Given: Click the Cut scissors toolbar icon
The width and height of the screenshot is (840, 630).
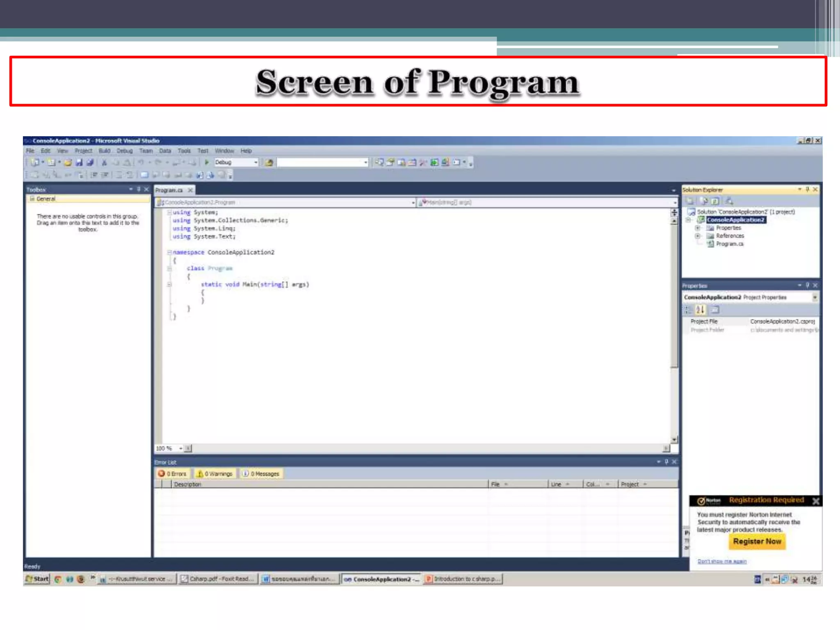Looking at the screenshot, I should point(104,162).
